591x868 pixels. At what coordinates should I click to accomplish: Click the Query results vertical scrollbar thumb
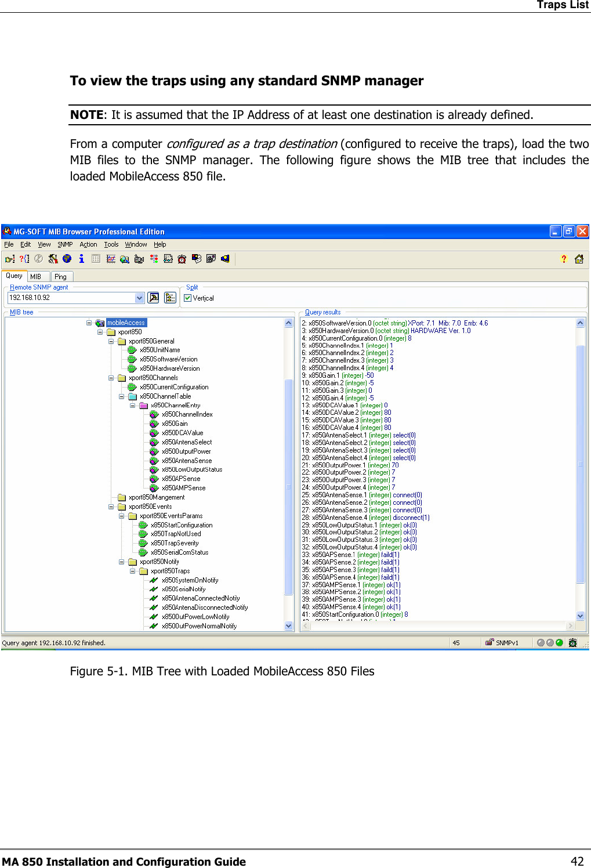coord(581,464)
